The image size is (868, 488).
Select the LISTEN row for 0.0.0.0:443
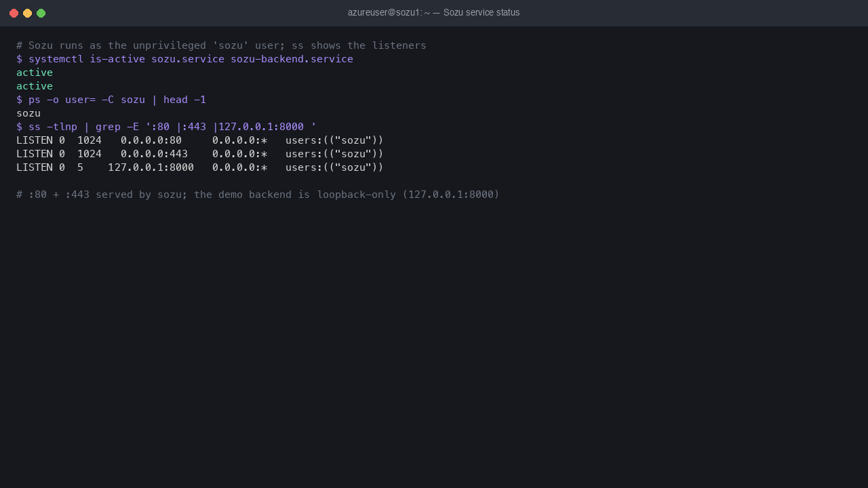pos(200,154)
